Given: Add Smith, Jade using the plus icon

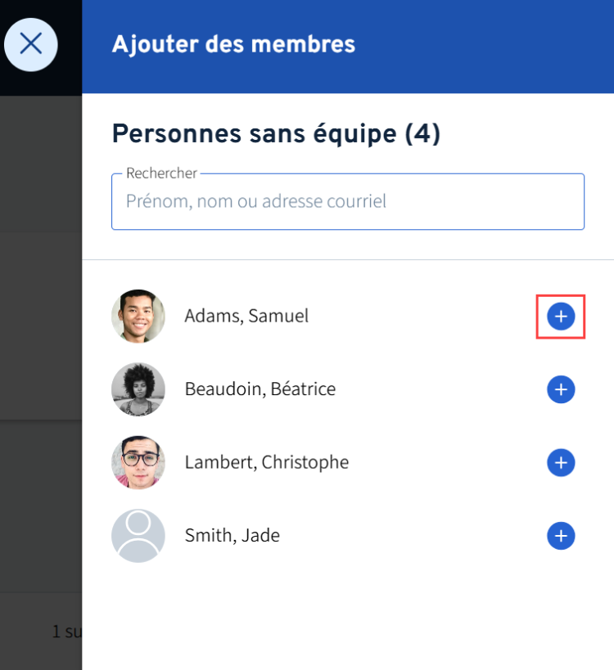Looking at the screenshot, I should coord(561,535).
